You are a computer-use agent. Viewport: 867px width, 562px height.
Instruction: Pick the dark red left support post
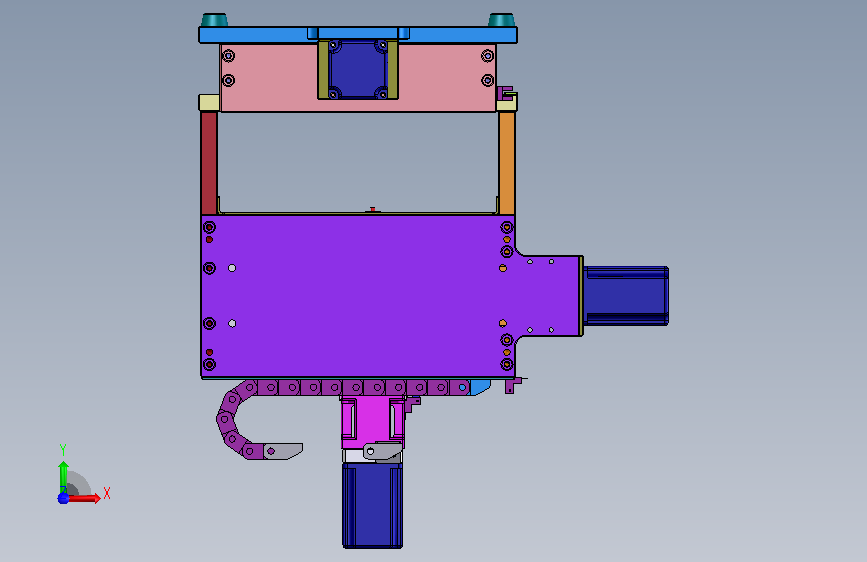(209, 163)
